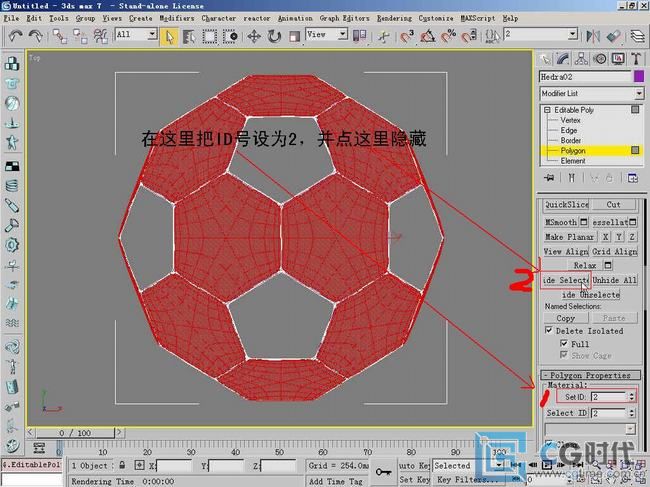Open the File menu

(x=11, y=18)
